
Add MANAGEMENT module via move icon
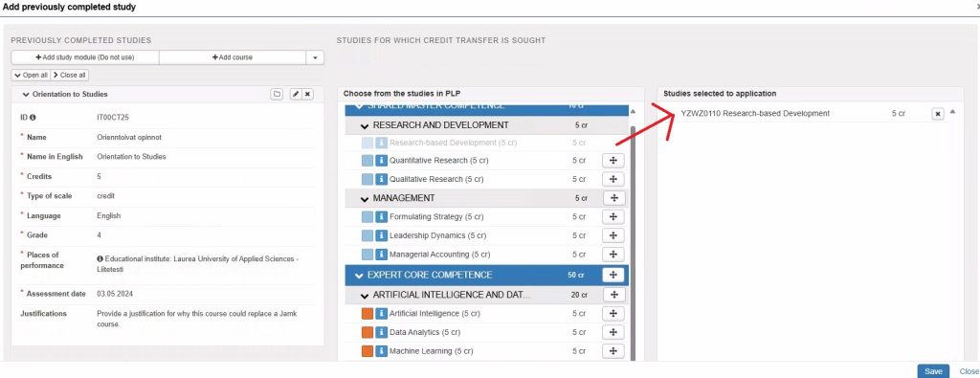coord(613,198)
